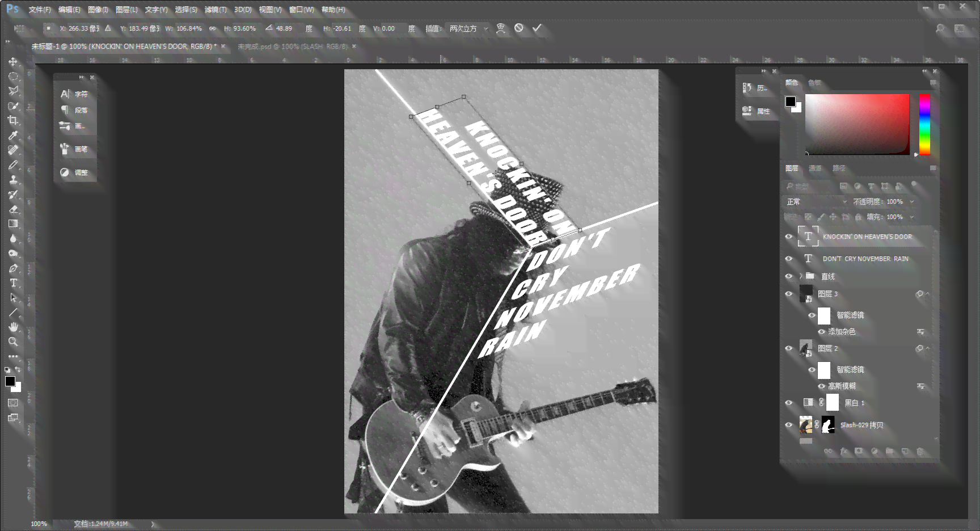This screenshot has width=980, height=531.
Task: Select the Path Selection tool
Action: point(13,297)
